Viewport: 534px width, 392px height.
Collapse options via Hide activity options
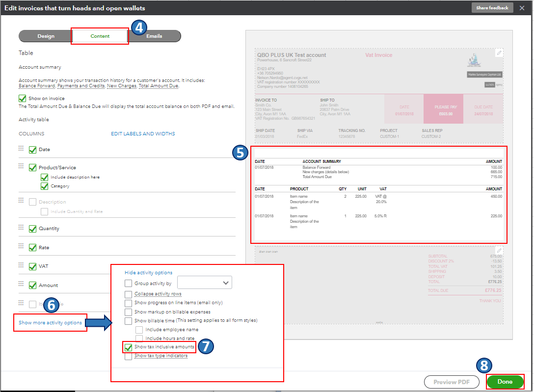(x=148, y=273)
